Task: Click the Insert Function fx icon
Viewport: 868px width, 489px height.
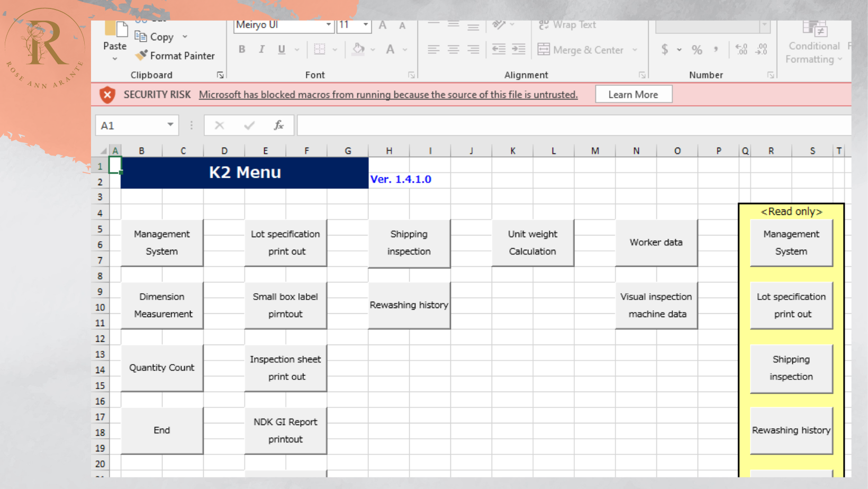Action: pos(278,125)
